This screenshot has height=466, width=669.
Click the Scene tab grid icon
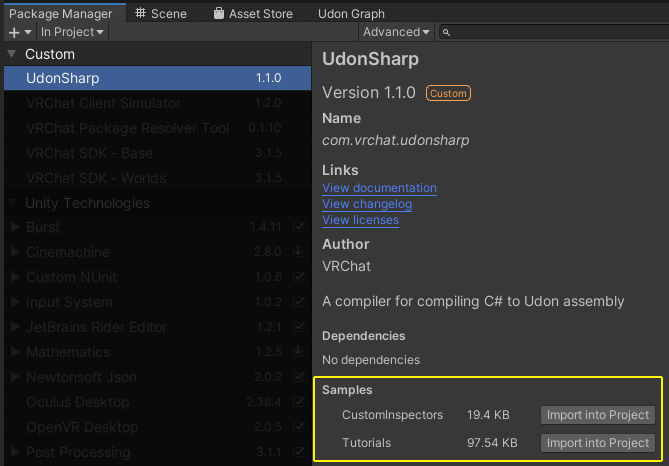coord(141,13)
